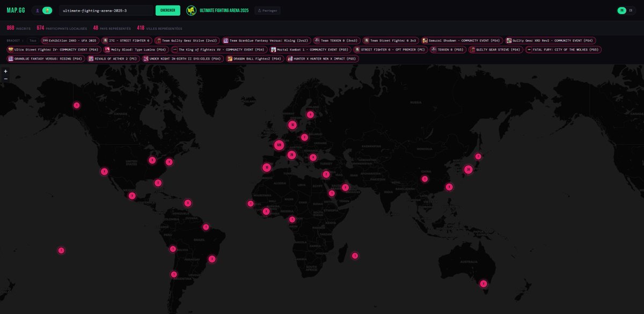Open the Ultimate Fighting Arena 2025 title link
This screenshot has width=644, height=314.
[x=225, y=10]
